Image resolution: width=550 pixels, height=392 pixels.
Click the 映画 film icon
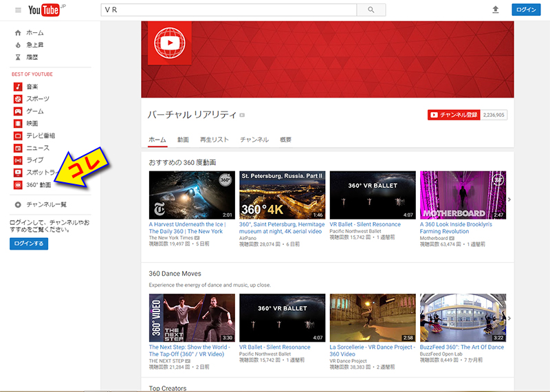pos(18,124)
